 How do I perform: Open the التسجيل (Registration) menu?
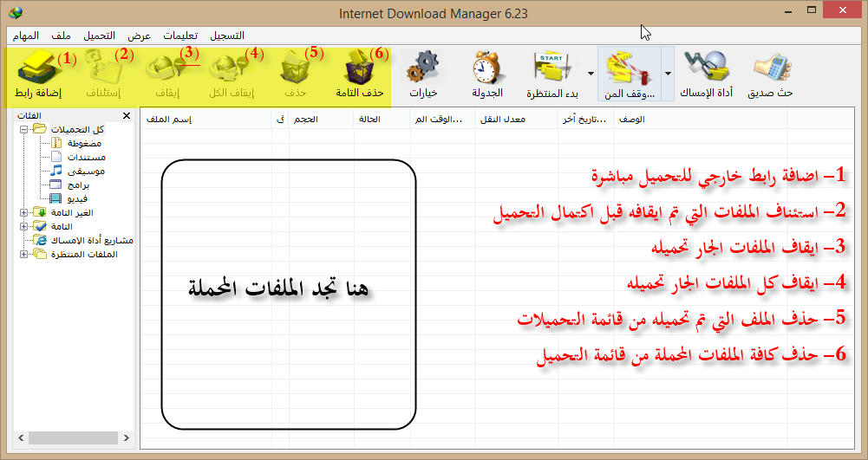(x=227, y=36)
